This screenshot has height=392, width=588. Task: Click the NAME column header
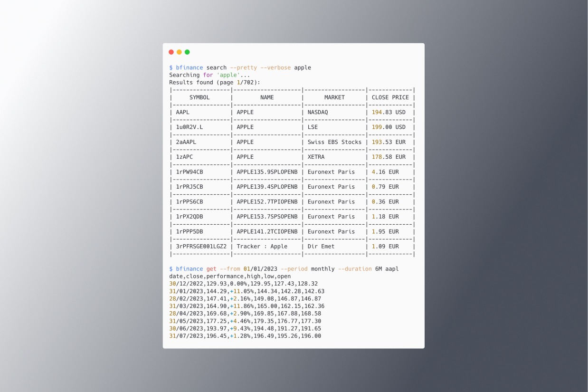pos(267,97)
